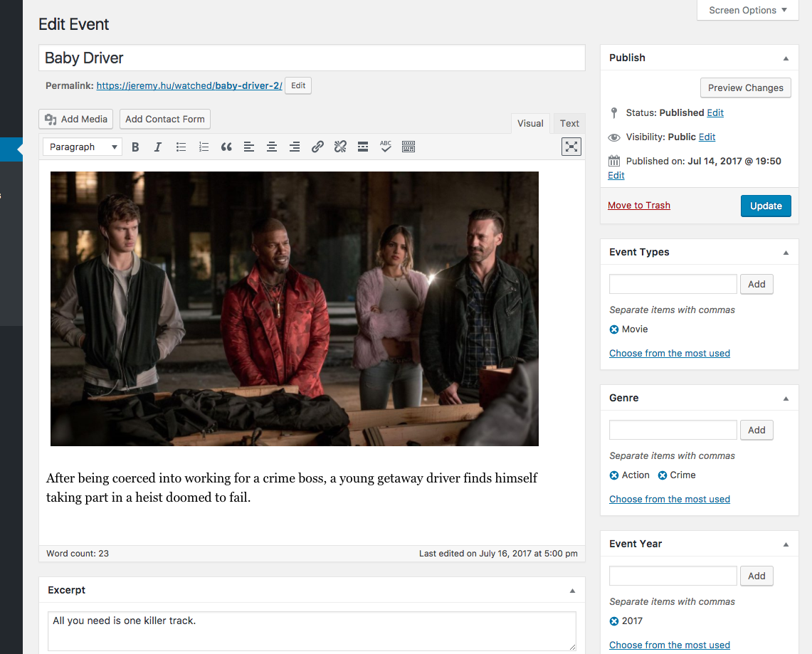The width and height of the screenshot is (812, 654).
Task: Move this event to Trash
Action: click(x=639, y=206)
